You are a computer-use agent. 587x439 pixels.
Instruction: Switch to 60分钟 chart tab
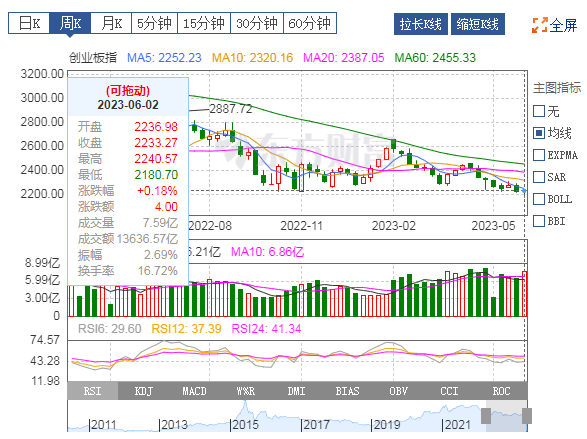point(310,23)
